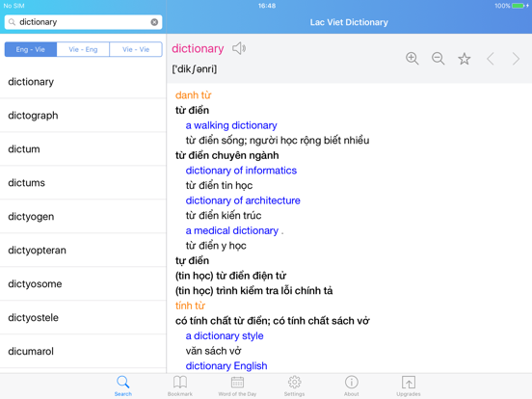
Task: Focus the search input containing dictionary
Action: [83, 22]
